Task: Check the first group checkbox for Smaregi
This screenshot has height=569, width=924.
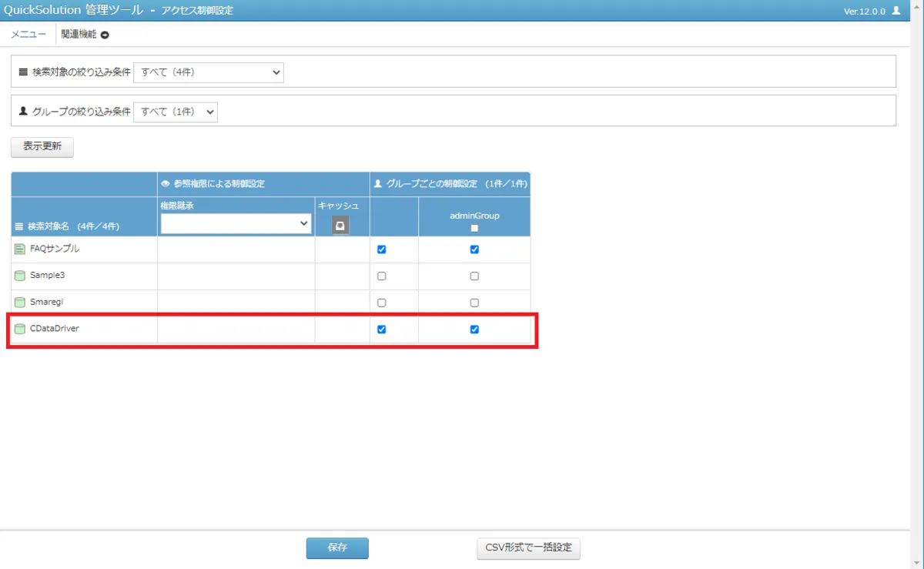Action: [382, 303]
